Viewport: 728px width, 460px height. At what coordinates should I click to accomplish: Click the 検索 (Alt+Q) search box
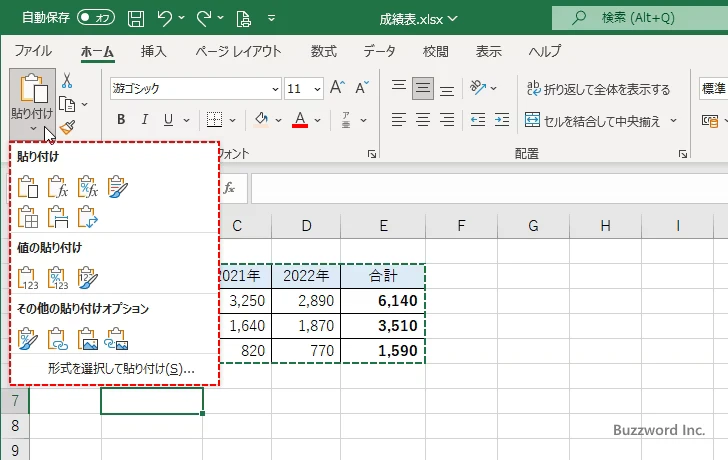pyautogui.click(x=640, y=18)
